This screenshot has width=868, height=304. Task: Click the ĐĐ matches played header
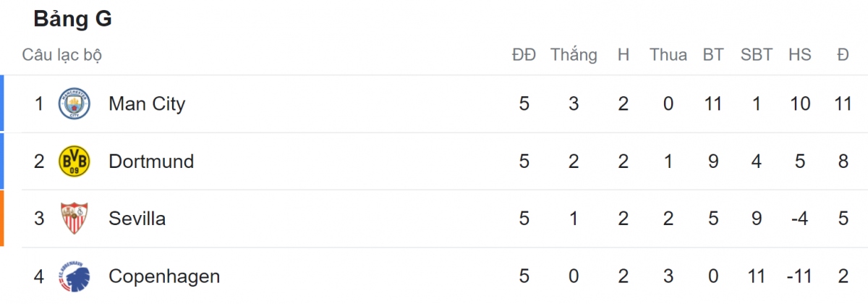pyautogui.click(x=524, y=55)
